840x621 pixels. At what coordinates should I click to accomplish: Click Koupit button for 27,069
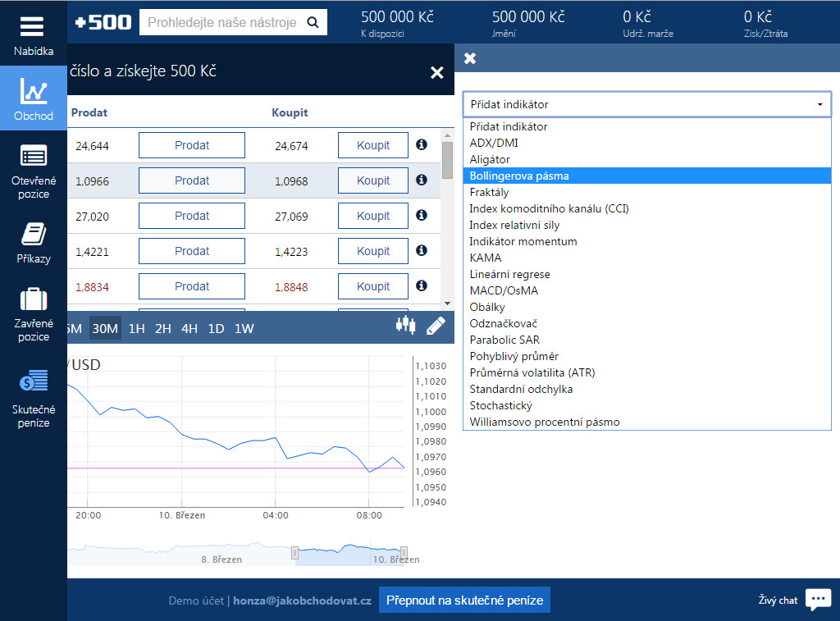[373, 216]
